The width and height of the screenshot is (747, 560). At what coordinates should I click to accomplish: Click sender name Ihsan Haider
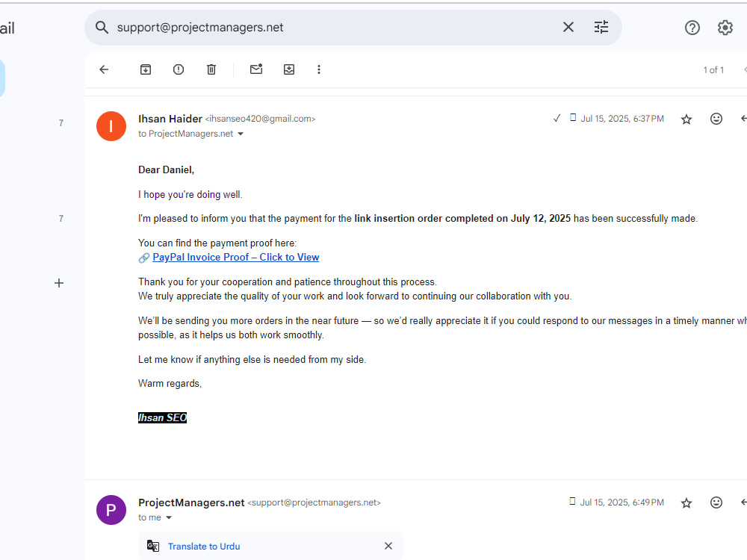170,119
